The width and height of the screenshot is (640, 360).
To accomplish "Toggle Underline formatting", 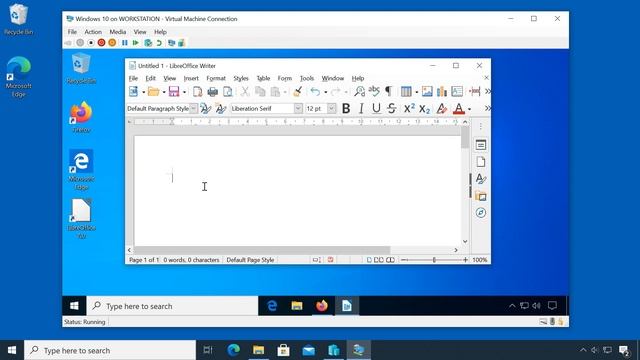I will [x=376, y=109].
